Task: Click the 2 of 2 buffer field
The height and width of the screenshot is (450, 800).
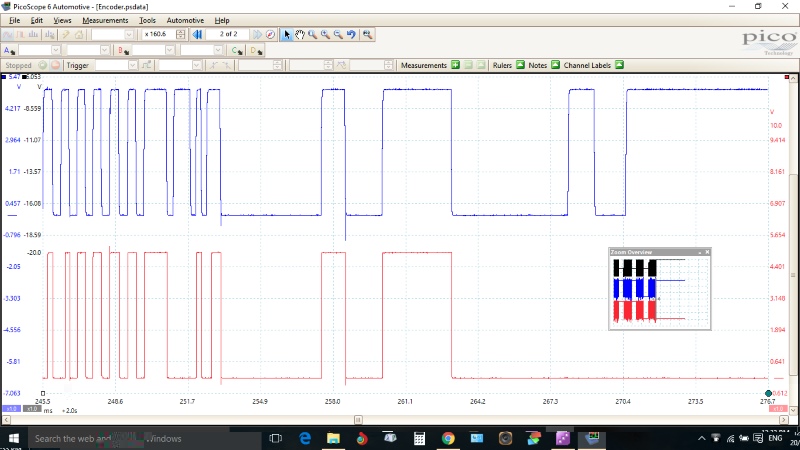Action: [x=228, y=34]
